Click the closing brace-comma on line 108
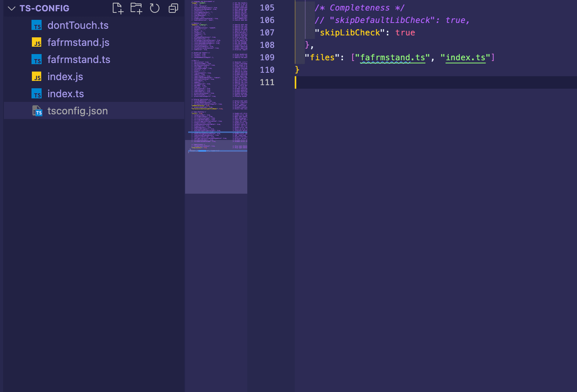 309,45
